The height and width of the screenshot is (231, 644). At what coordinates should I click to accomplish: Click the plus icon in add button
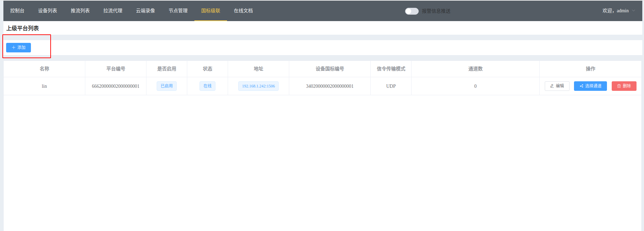click(14, 48)
